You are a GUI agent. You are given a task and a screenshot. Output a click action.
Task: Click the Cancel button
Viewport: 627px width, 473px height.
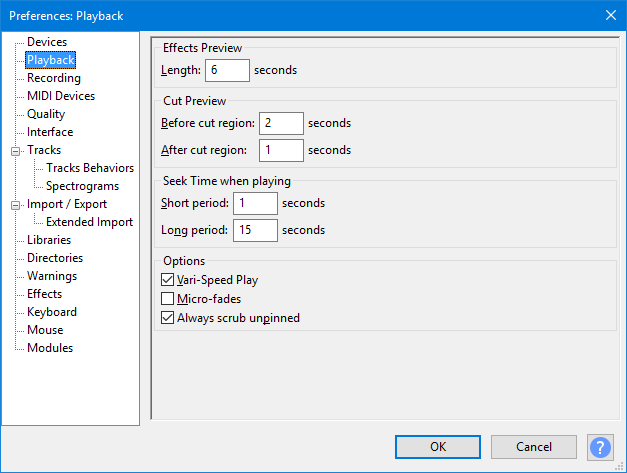(534, 447)
